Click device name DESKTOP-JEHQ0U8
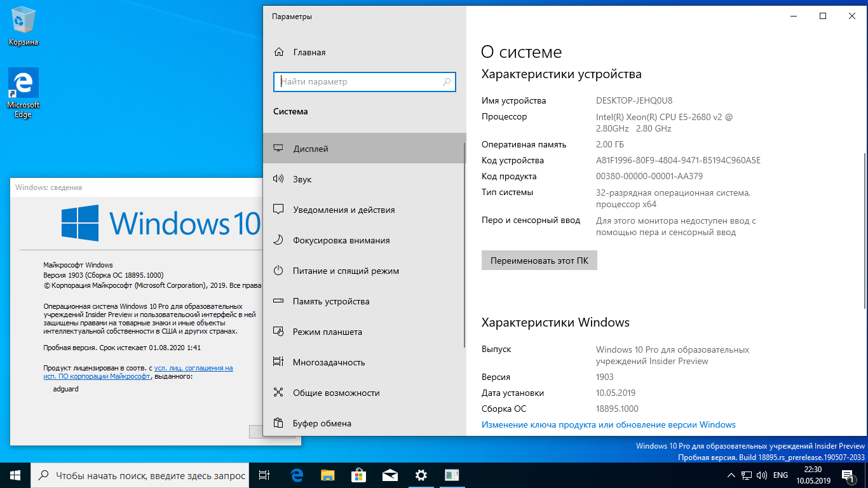 point(634,100)
